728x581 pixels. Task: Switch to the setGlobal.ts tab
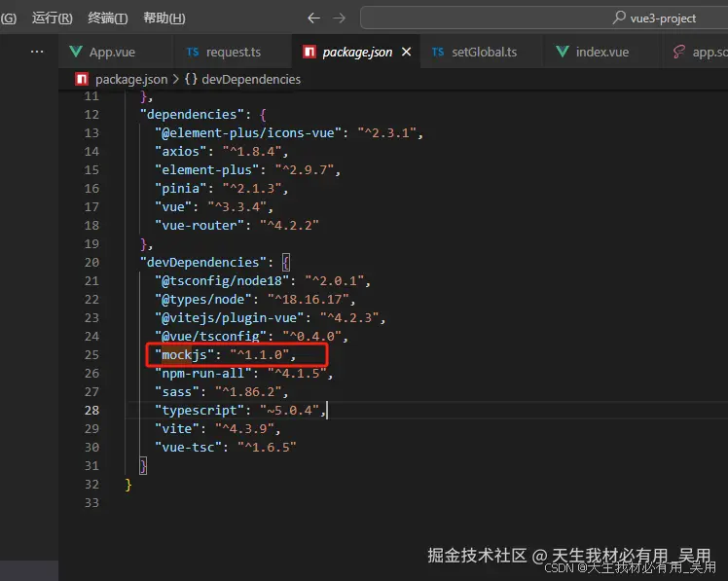coord(481,52)
